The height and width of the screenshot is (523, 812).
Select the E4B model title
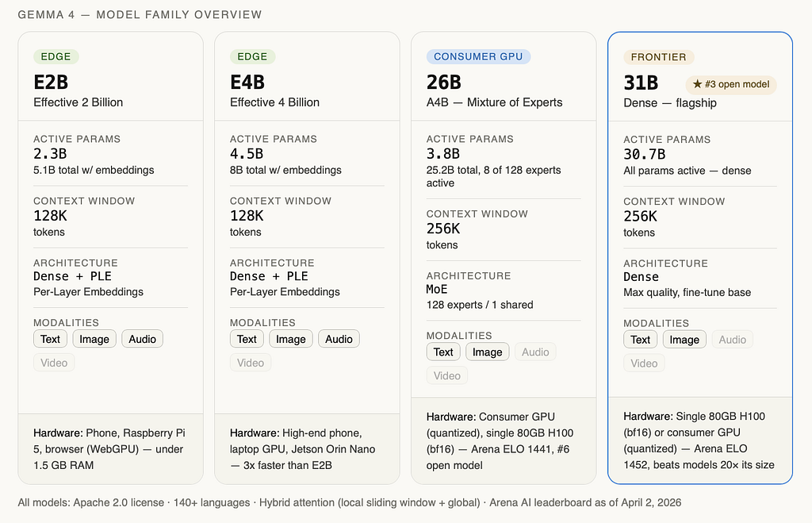tap(247, 82)
